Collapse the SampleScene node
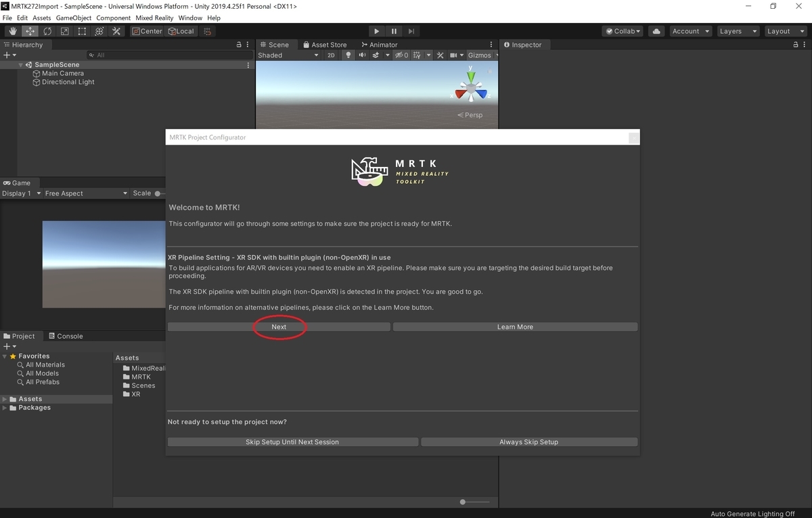 click(21, 65)
